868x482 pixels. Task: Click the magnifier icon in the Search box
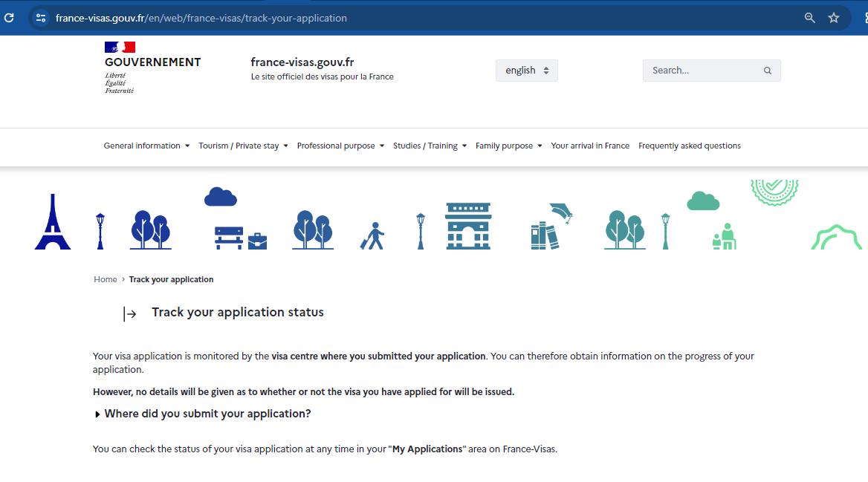767,70
